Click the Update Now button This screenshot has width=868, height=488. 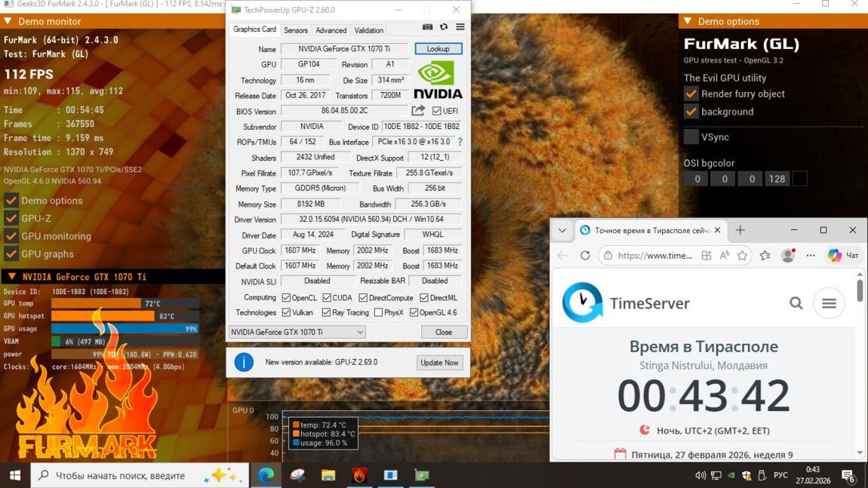[x=439, y=363]
